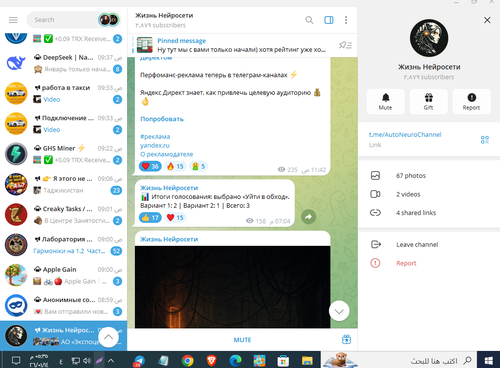This screenshot has width=500, height=368.
Task: Open sender name Жизнь Нейросети on poll results
Action: coord(169,188)
